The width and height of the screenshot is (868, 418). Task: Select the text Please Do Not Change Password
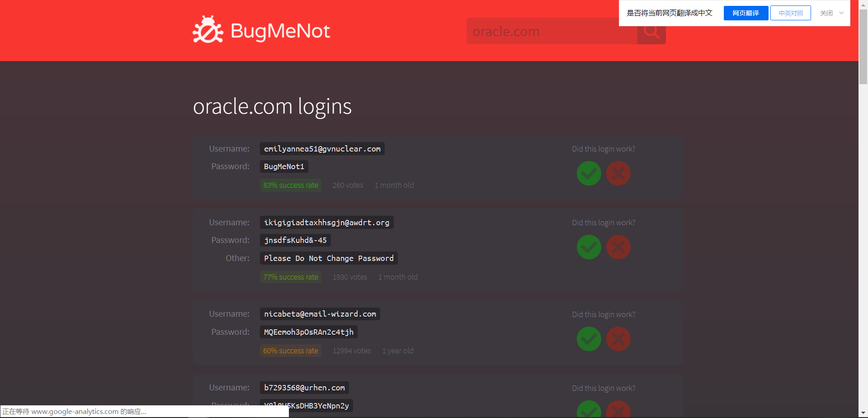click(329, 258)
